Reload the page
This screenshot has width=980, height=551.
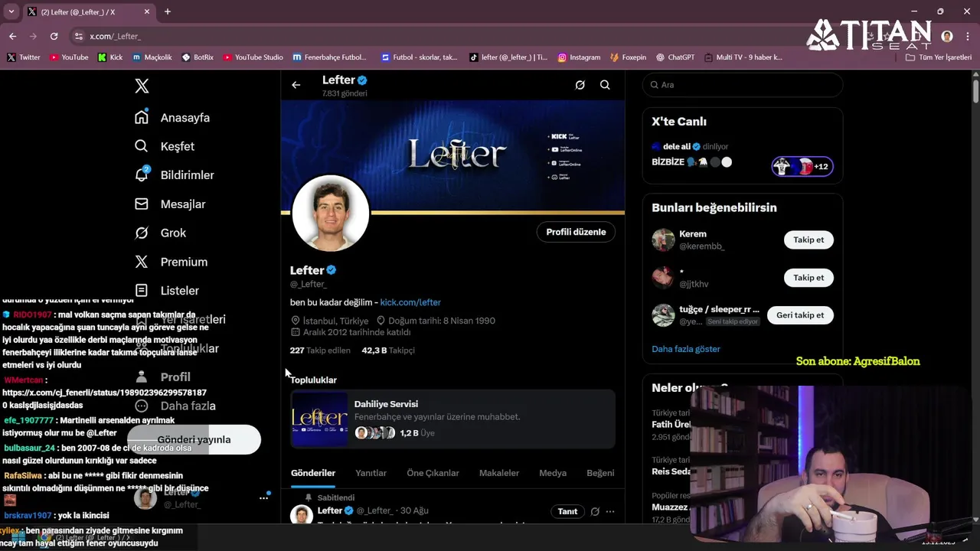point(54,36)
